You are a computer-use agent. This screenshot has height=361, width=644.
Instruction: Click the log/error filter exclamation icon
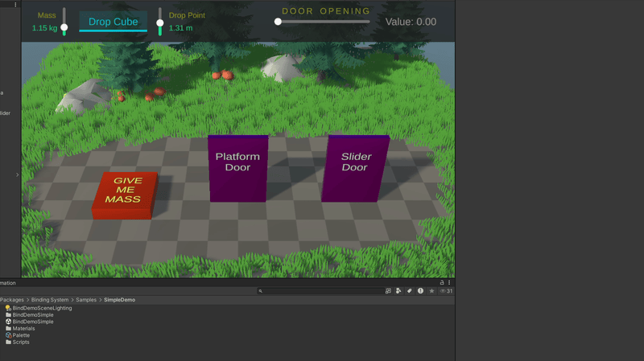(x=420, y=291)
